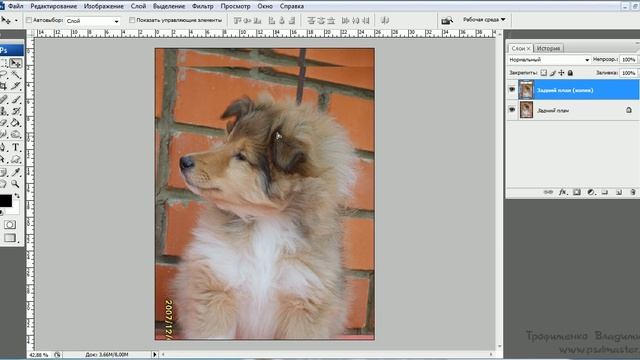640x360 pixels.
Task: Hide the Задний план layer eye
Action: (512, 109)
